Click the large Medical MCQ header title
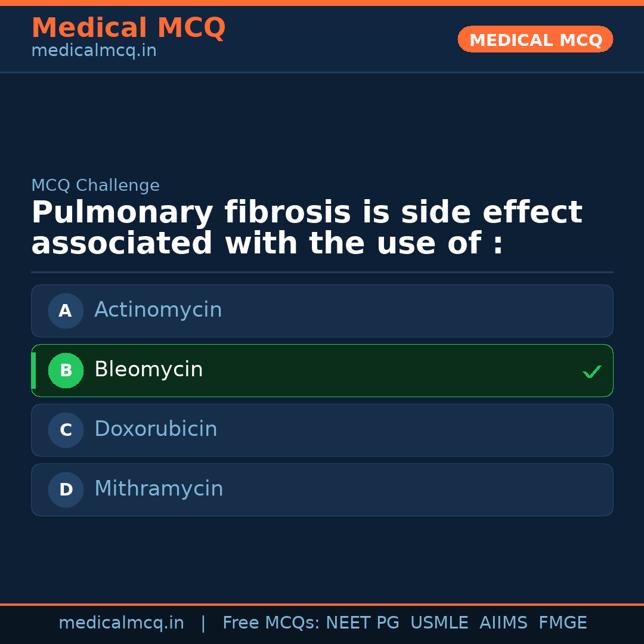 (128, 28)
